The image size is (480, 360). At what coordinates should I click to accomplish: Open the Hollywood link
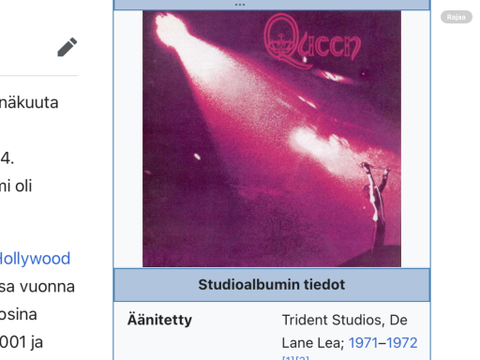coord(35,259)
